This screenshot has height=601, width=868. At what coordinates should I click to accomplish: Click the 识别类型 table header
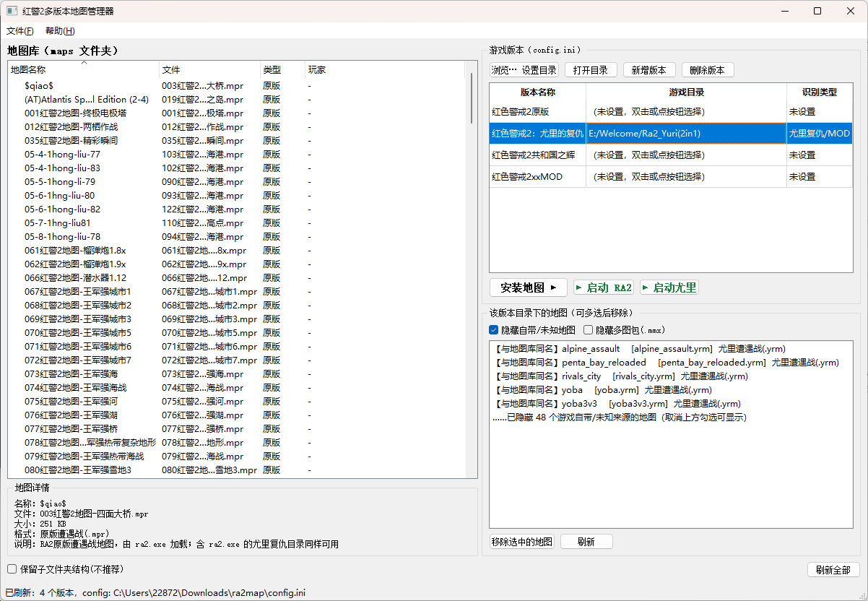[x=820, y=92]
